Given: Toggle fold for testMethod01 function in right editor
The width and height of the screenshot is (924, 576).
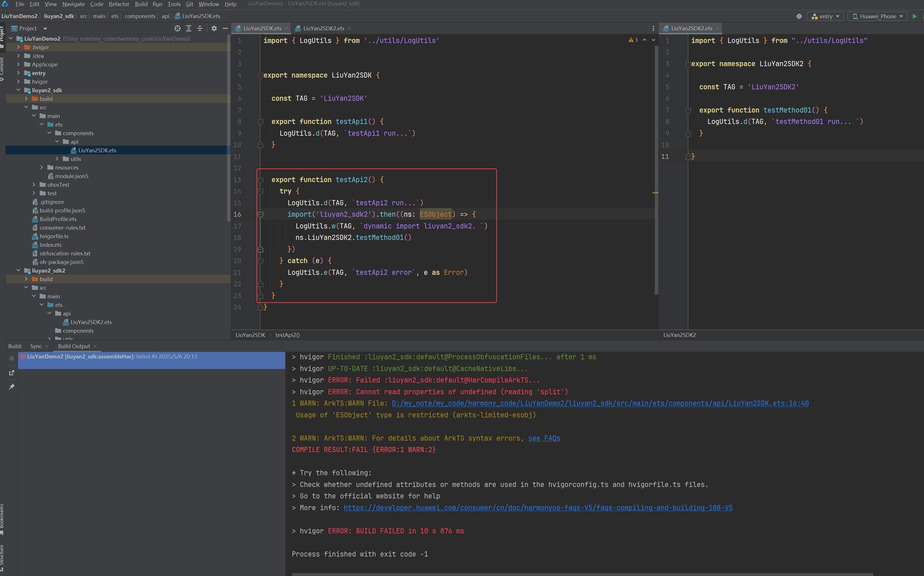Looking at the screenshot, I should click(x=688, y=111).
